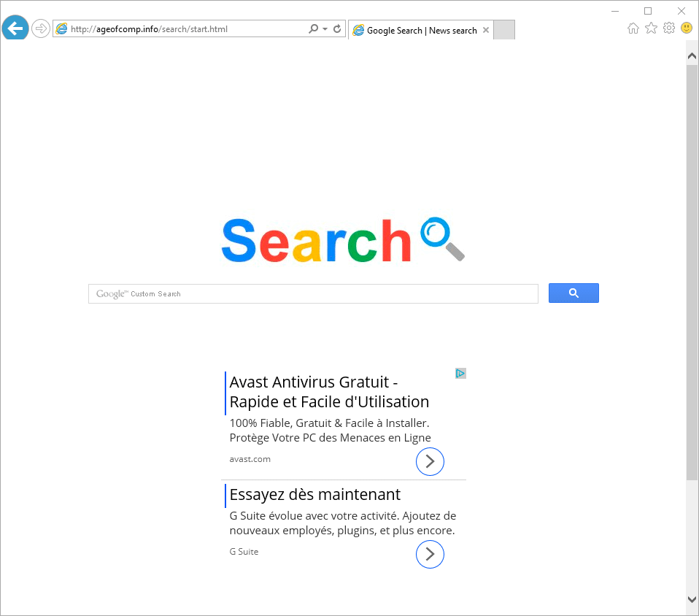The height and width of the screenshot is (616, 699).
Task: Click the arrow button for avast.com ad
Action: pyautogui.click(x=430, y=462)
